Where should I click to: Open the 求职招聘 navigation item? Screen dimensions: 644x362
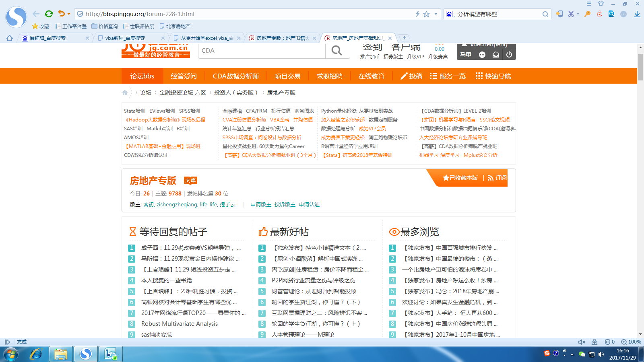[330, 76]
